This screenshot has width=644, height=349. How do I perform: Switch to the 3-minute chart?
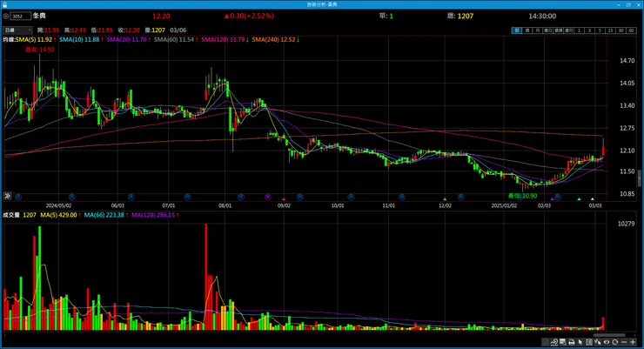click(589, 30)
